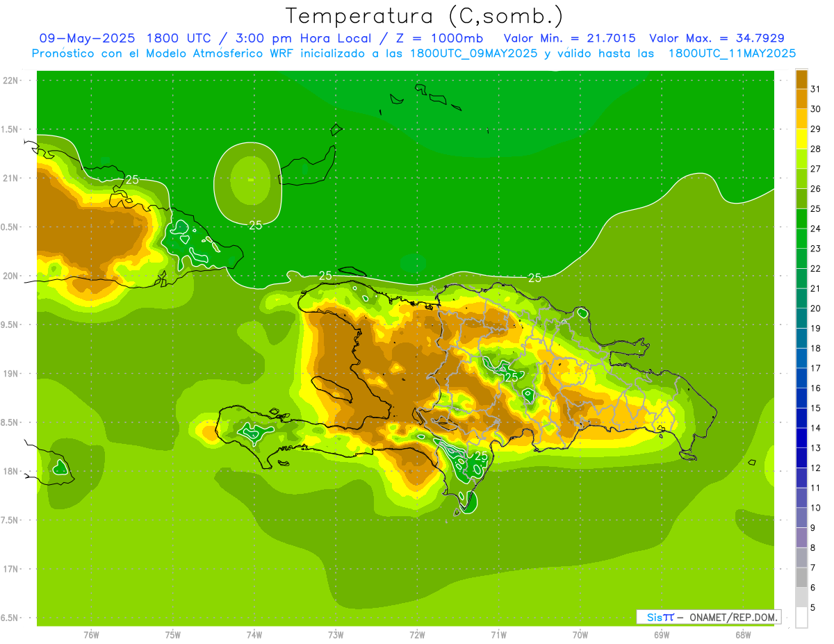The height and width of the screenshot is (644, 834).
Task: Click the title 'Temperatura (C,somb.)'
Action: 424,16
